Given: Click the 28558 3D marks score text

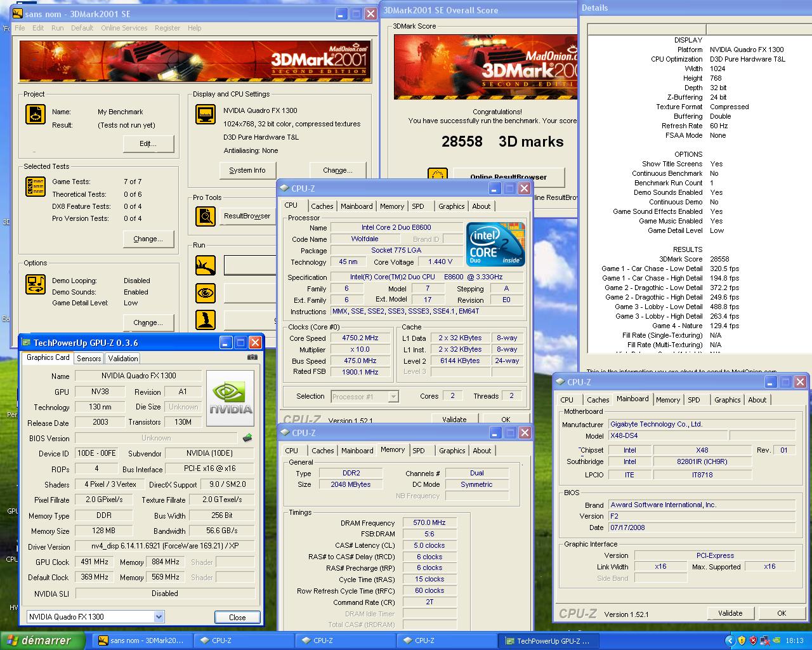Looking at the screenshot, I should coord(502,142).
